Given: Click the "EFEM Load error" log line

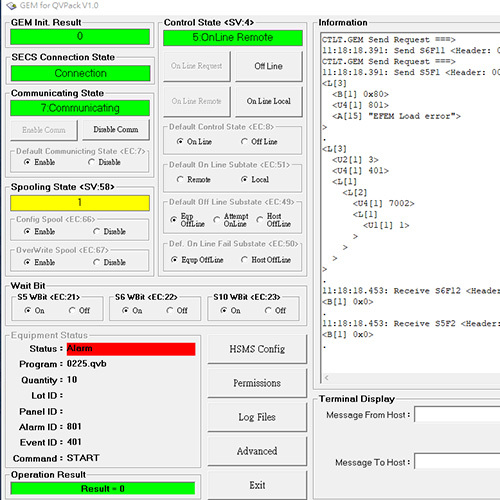Looking at the screenshot, I should (397, 116).
